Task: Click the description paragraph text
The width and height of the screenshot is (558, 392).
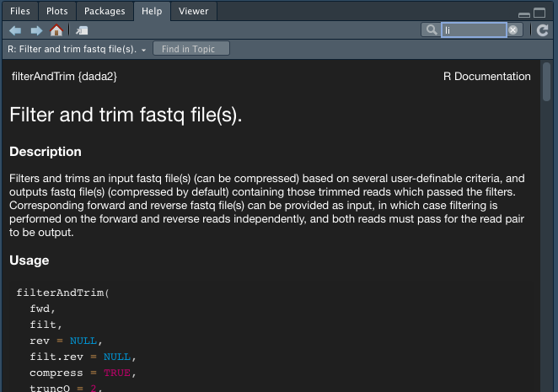Action: [x=267, y=206]
